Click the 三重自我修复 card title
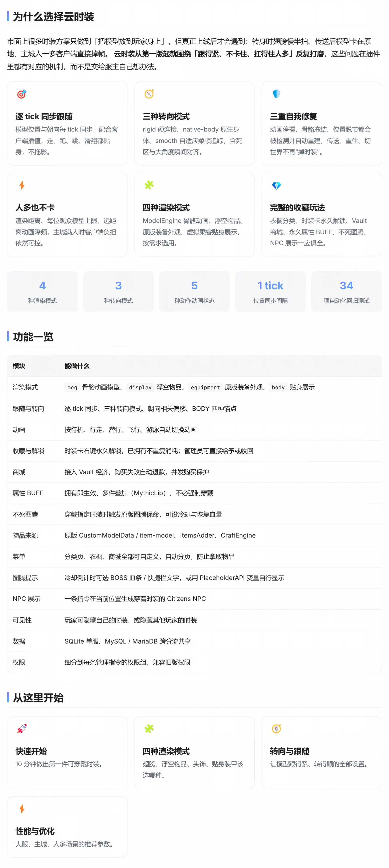This screenshot has width=389, height=868. [294, 116]
